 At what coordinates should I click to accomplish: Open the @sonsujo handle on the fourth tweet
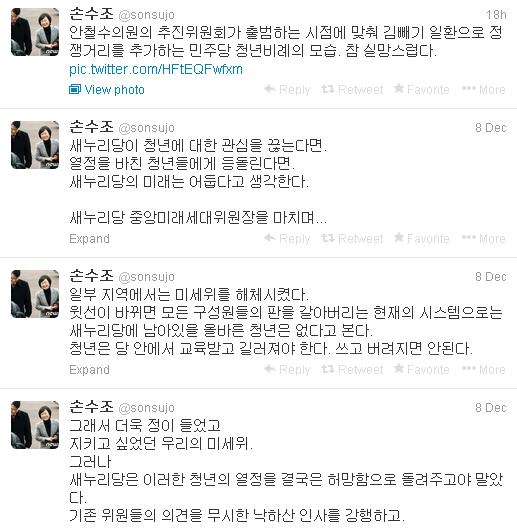pos(146,408)
